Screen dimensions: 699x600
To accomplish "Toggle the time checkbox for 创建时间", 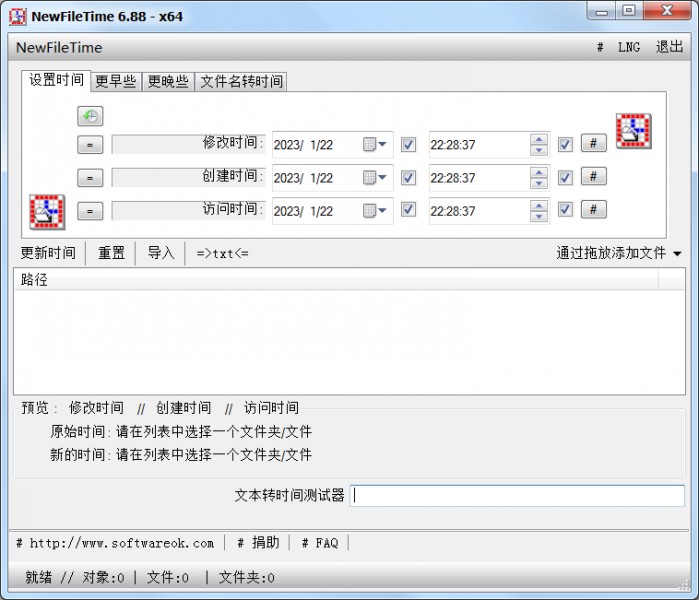I will tap(565, 177).
